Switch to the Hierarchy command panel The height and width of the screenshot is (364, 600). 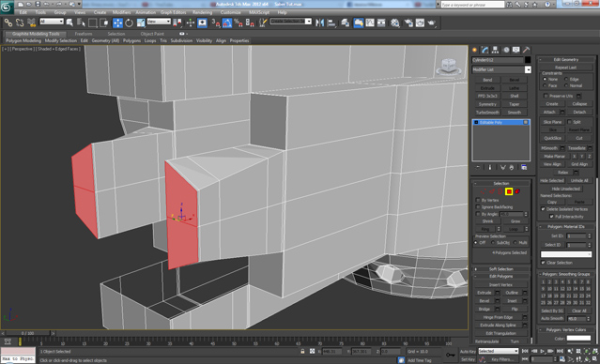click(x=495, y=50)
